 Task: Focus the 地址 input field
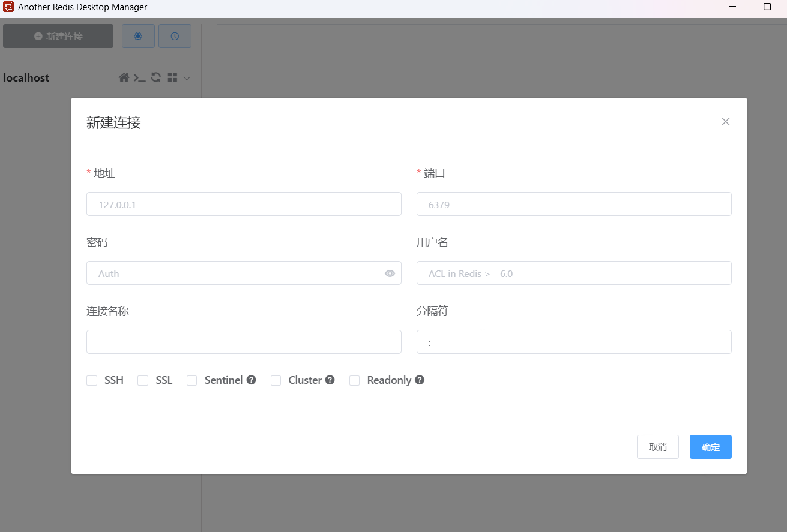(244, 204)
